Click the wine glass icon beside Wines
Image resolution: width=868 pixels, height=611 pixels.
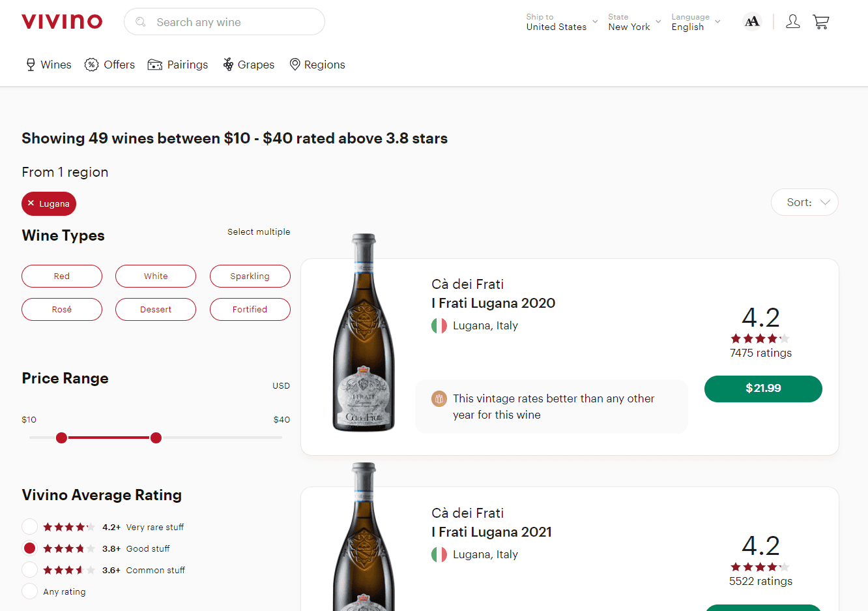[x=31, y=65]
